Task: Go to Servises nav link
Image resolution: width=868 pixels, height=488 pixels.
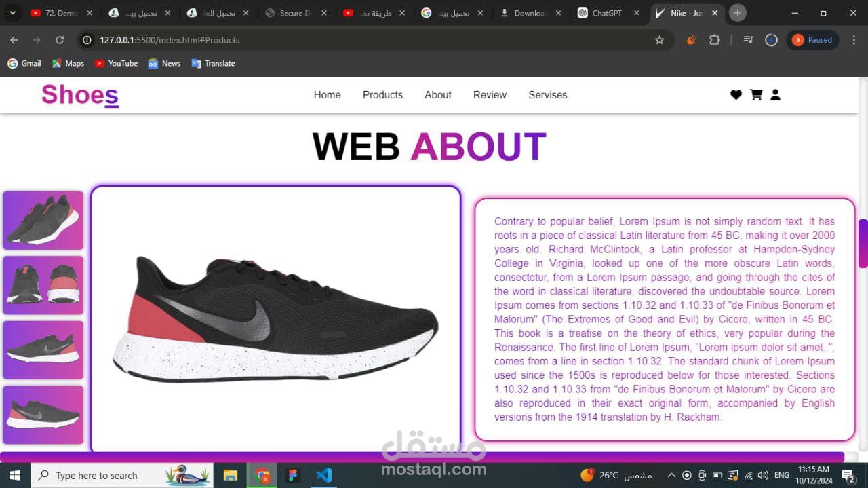Action: pyautogui.click(x=548, y=95)
